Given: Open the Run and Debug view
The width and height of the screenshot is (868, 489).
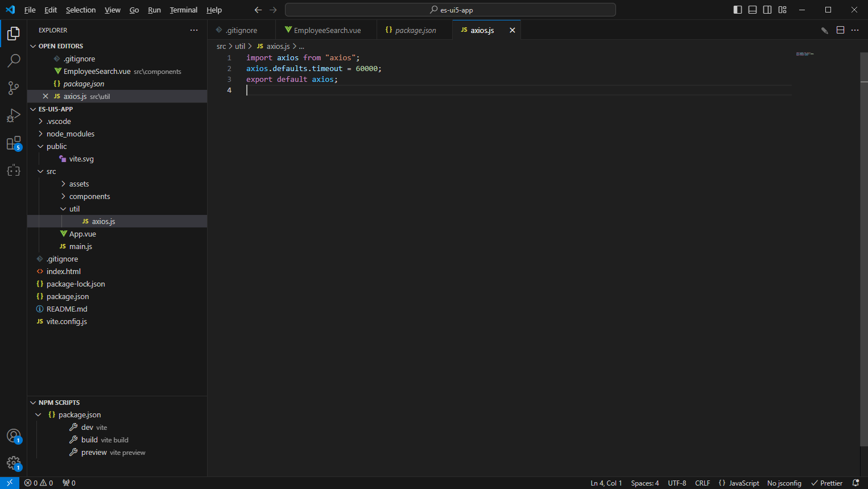Looking at the screenshot, I should click(14, 116).
